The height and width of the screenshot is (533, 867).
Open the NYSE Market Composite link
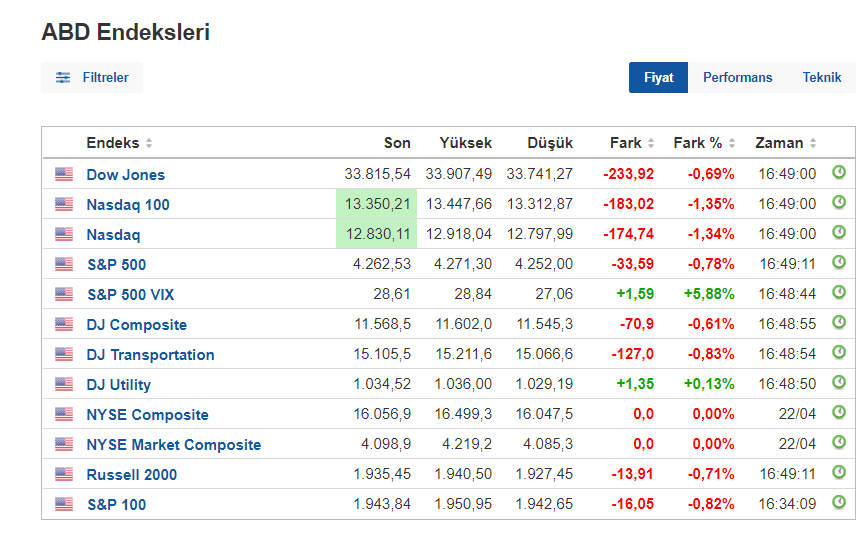173,444
